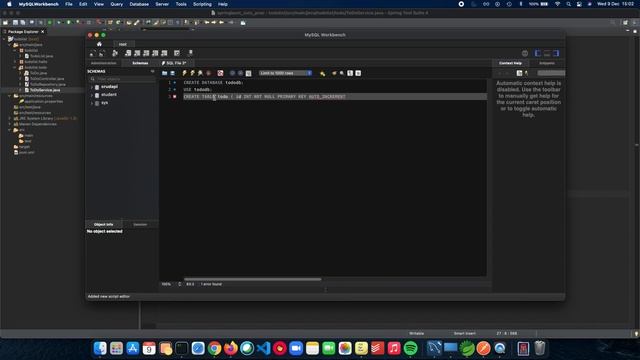Open Workbench preferences gear icon
Screen dimensions: 640x360
tap(525, 53)
